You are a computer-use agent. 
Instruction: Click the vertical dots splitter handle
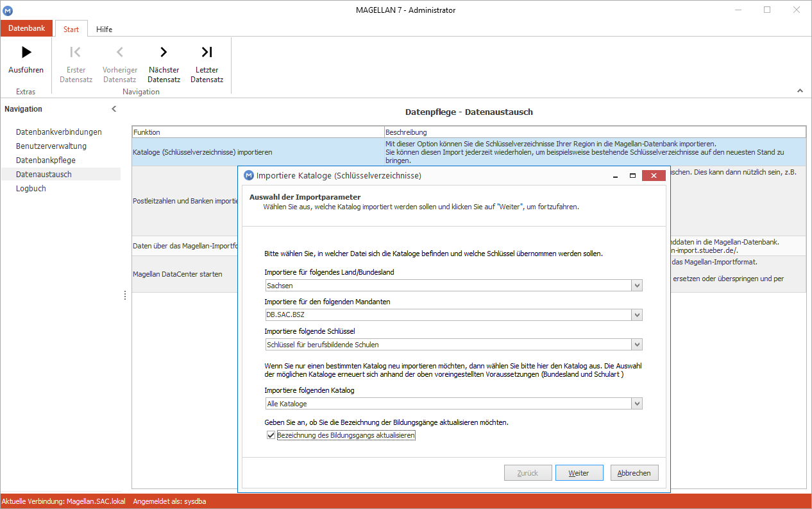point(125,295)
